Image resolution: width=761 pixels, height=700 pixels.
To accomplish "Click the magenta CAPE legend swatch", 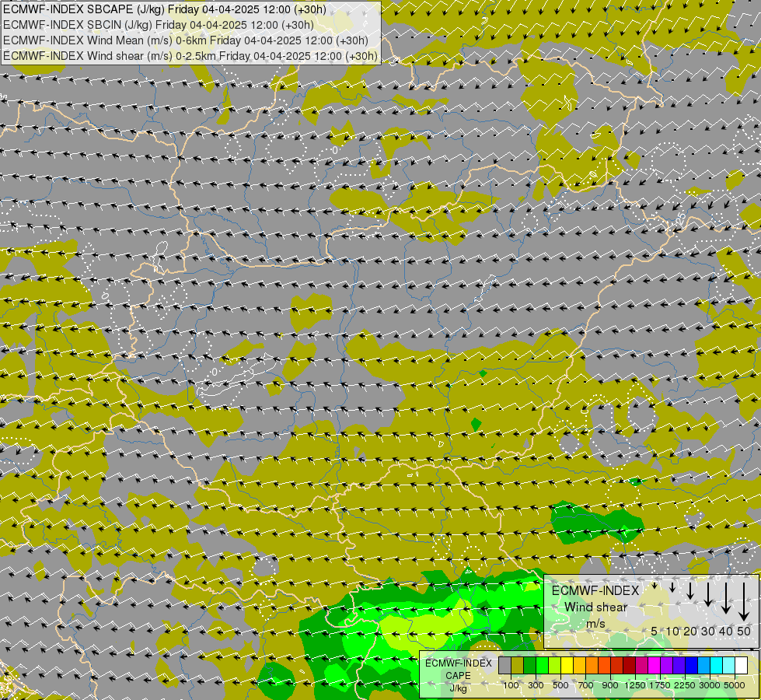I will pos(655,665).
